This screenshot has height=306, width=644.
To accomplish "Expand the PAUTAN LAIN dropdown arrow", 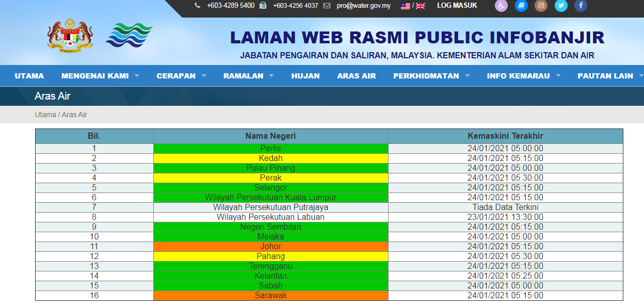I will (641, 76).
